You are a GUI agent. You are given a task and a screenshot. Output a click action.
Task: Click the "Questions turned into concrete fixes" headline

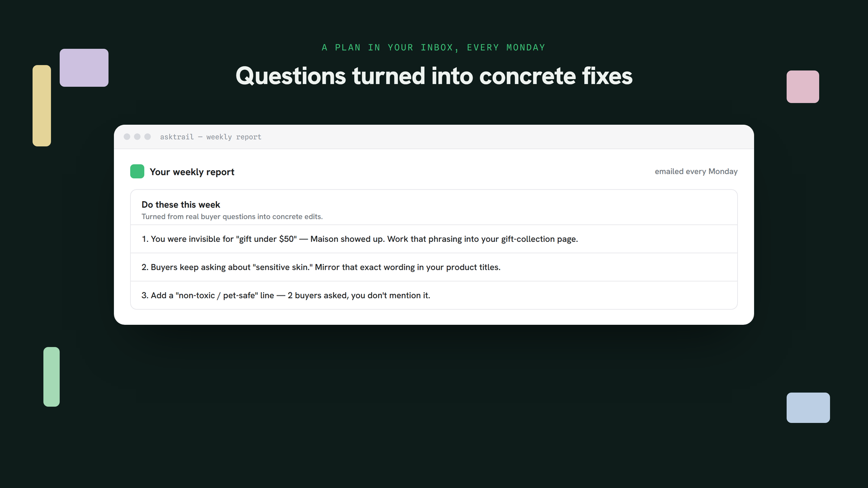(434, 76)
